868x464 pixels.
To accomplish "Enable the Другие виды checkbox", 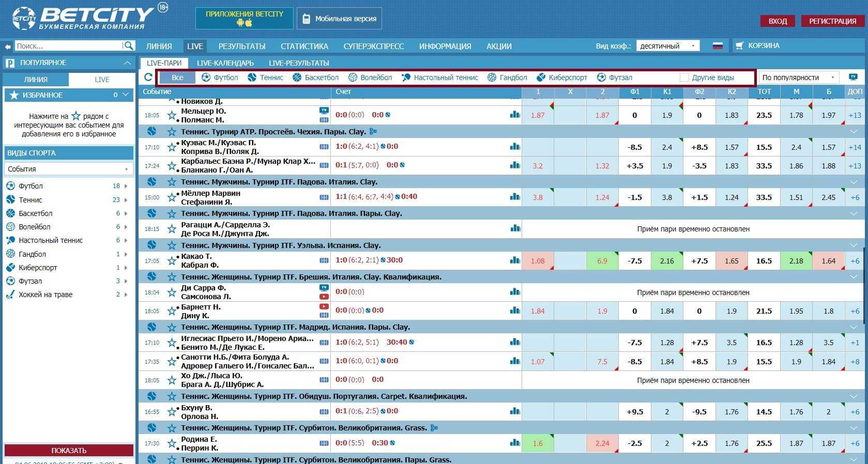I will click(684, 78).
